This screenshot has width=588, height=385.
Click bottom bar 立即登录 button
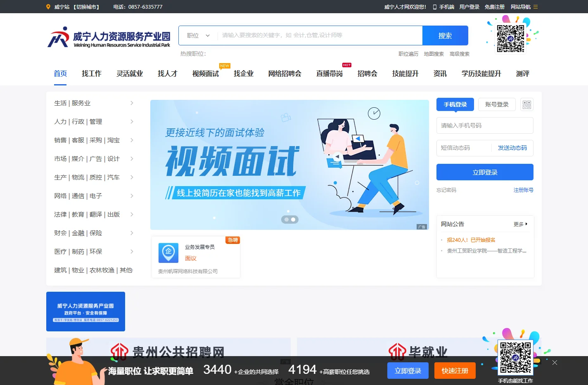coord(408,371)
